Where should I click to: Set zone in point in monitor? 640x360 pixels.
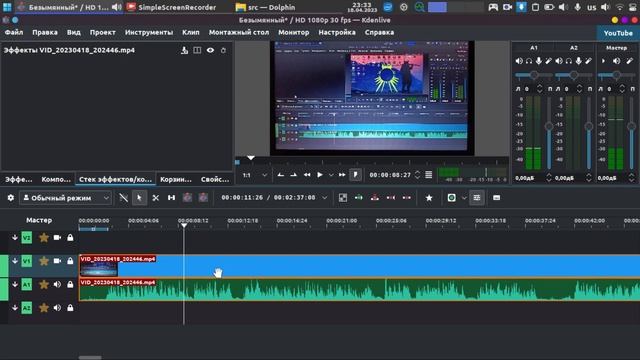click(281, 175)
